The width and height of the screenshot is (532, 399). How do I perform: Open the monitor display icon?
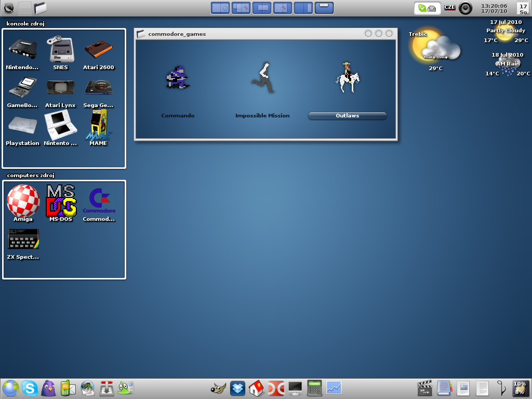pos(295,389)
